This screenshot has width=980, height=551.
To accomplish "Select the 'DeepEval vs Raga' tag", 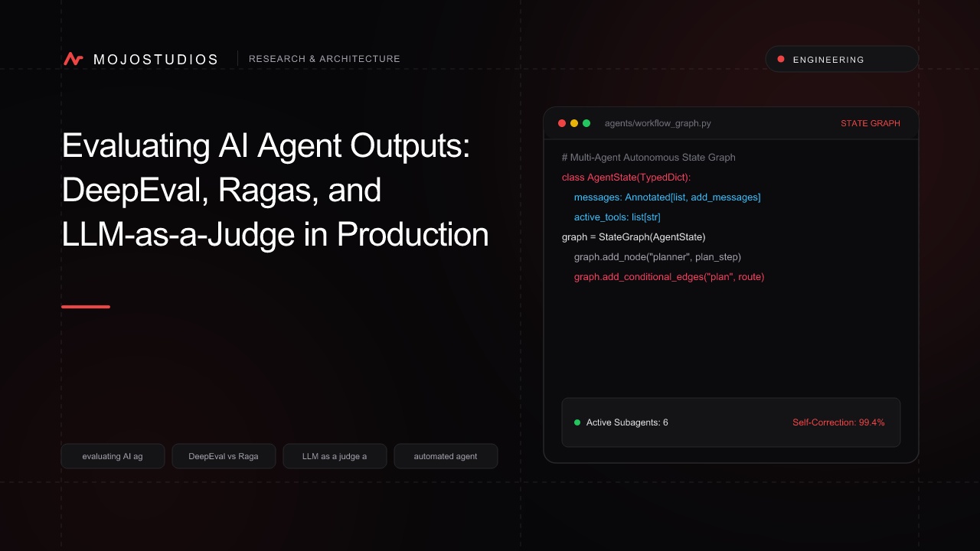I will (224, 456).
